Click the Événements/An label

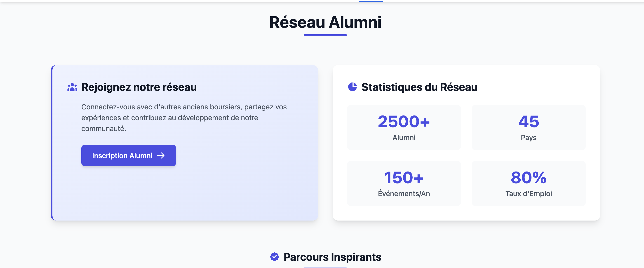point(404,193)
